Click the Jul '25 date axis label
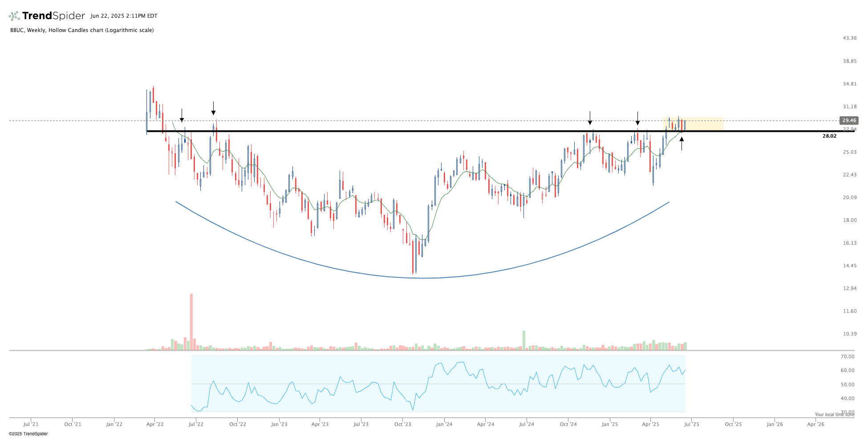 pos(691,424)
